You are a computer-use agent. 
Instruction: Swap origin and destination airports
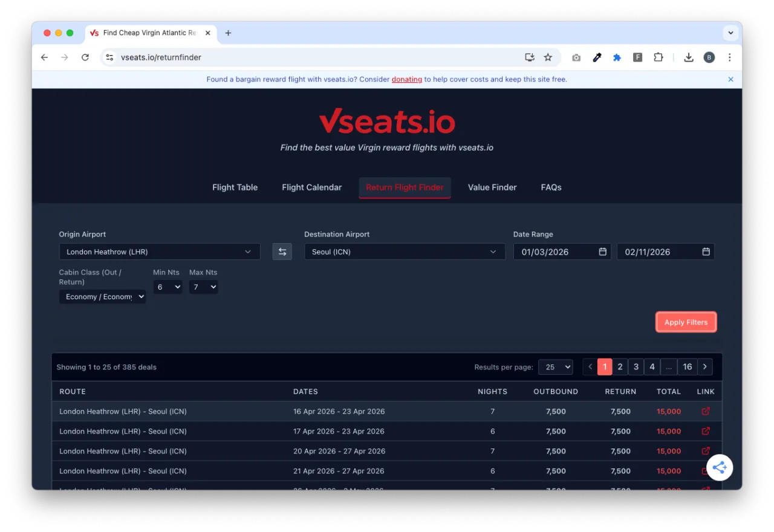click(x=282, y=251)
